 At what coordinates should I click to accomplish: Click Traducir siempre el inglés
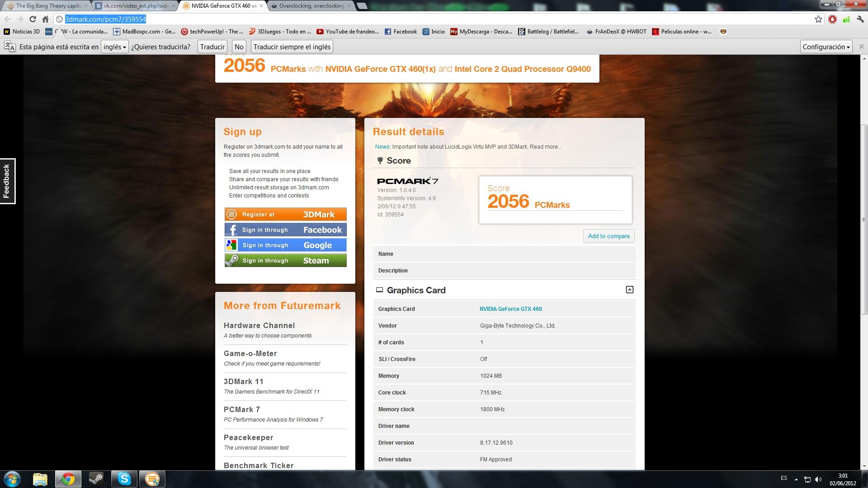pyautogui.click(x=292, y=47)
